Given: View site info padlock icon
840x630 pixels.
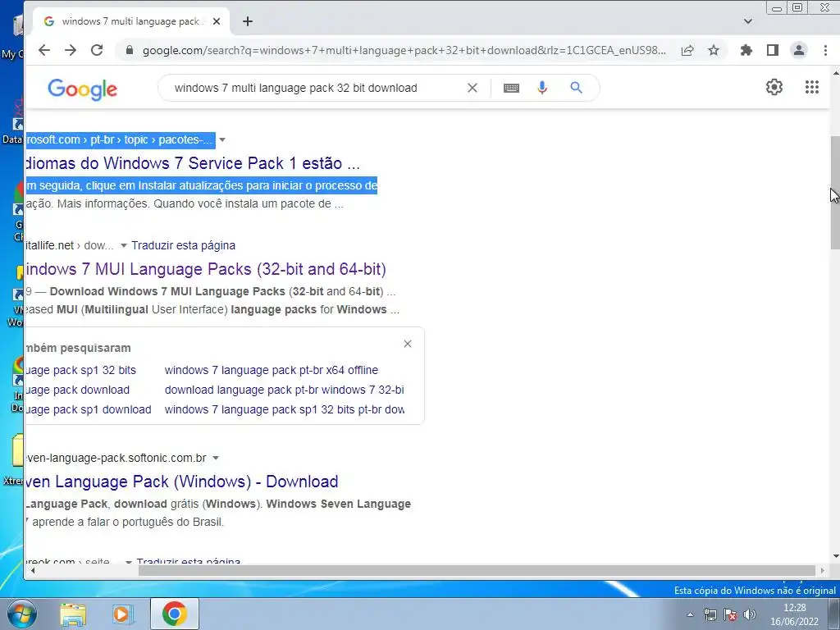Looking at the screenshot, I should pos(129,50).
